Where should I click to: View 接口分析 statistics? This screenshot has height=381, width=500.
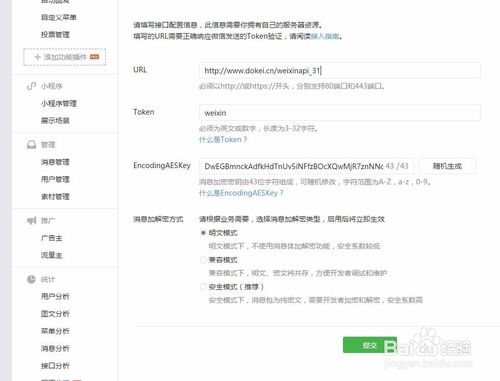pyautogui.click(x=55, y=366)
